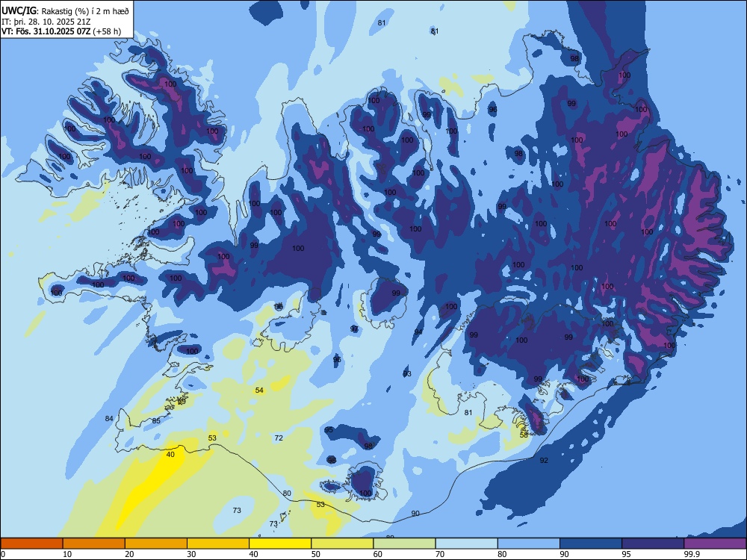The image size is (747, 560).
Task: Click the 70–80 pale blue legend swatch
Action: pyautogui.click(x=466, y=544)
